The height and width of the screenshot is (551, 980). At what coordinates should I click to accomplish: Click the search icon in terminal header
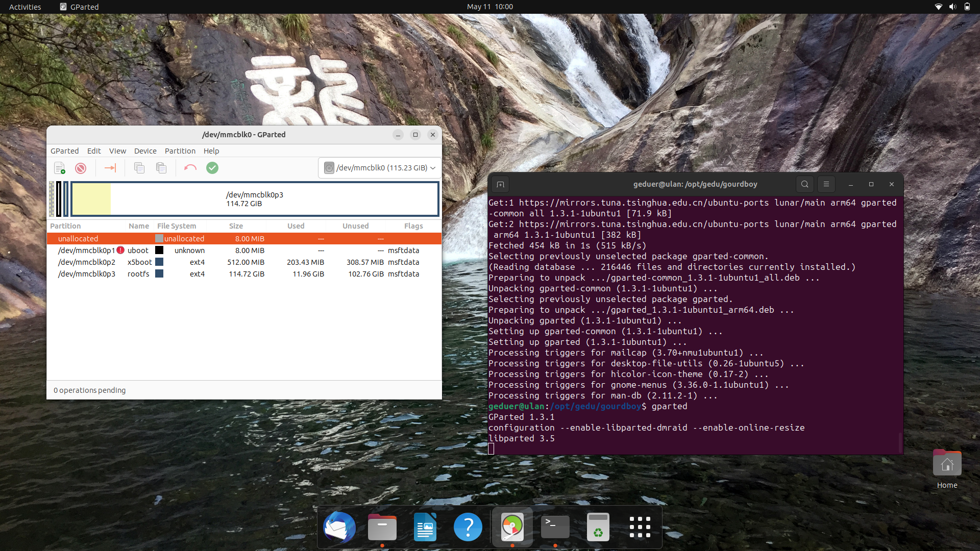pos(805,184)
